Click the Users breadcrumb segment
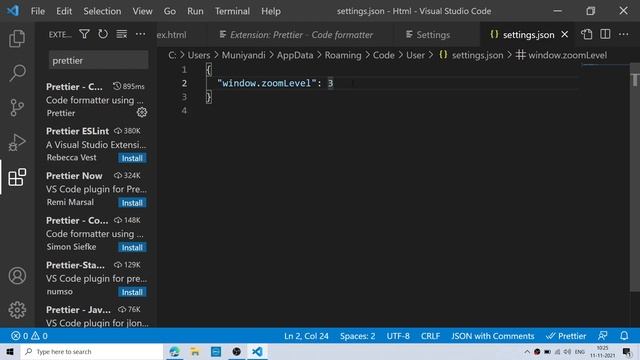 (x=198, y=55)
